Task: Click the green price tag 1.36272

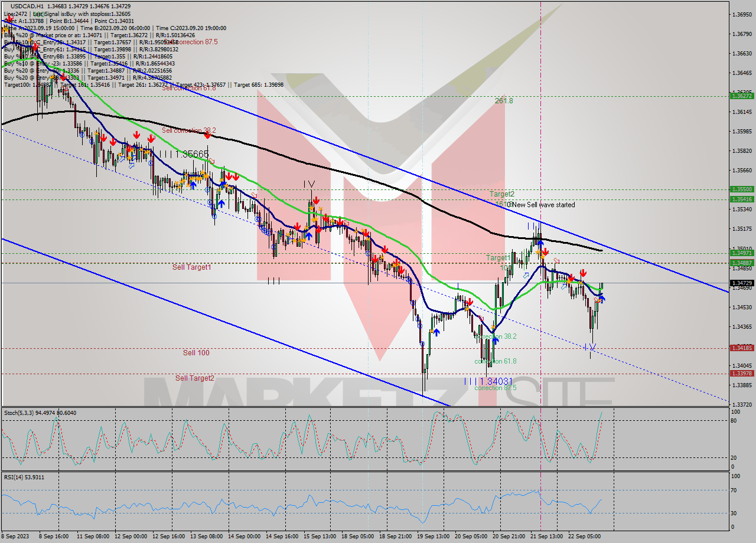Action: click(x=742, y=96)
